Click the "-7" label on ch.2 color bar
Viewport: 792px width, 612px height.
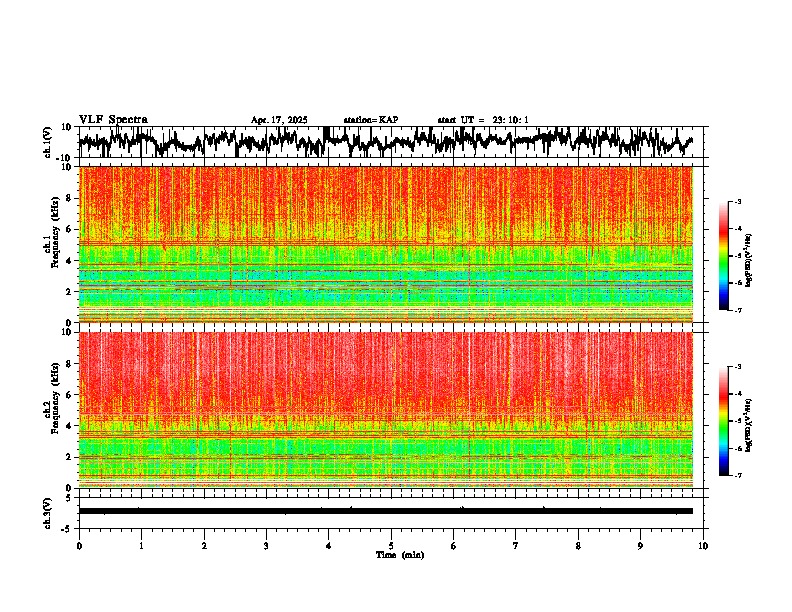click(738, 475)
